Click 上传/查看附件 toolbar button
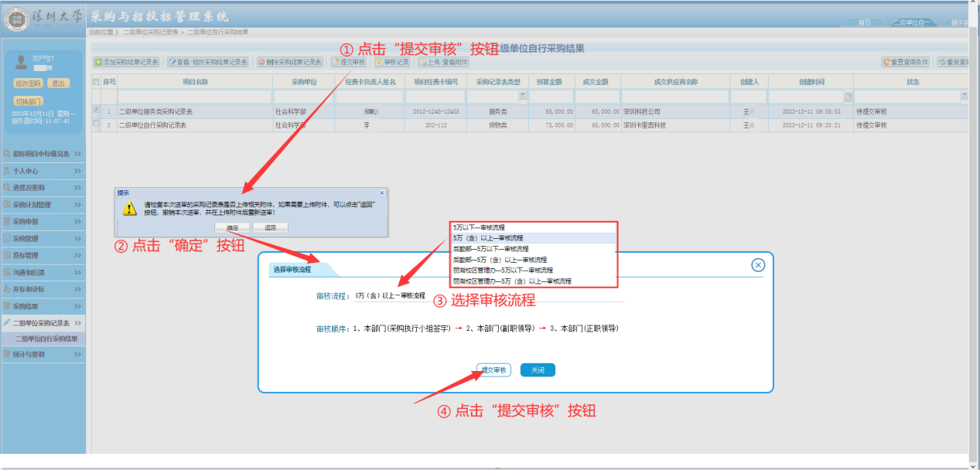The height and width of the screenshot is (470, 980). point(444,62)
